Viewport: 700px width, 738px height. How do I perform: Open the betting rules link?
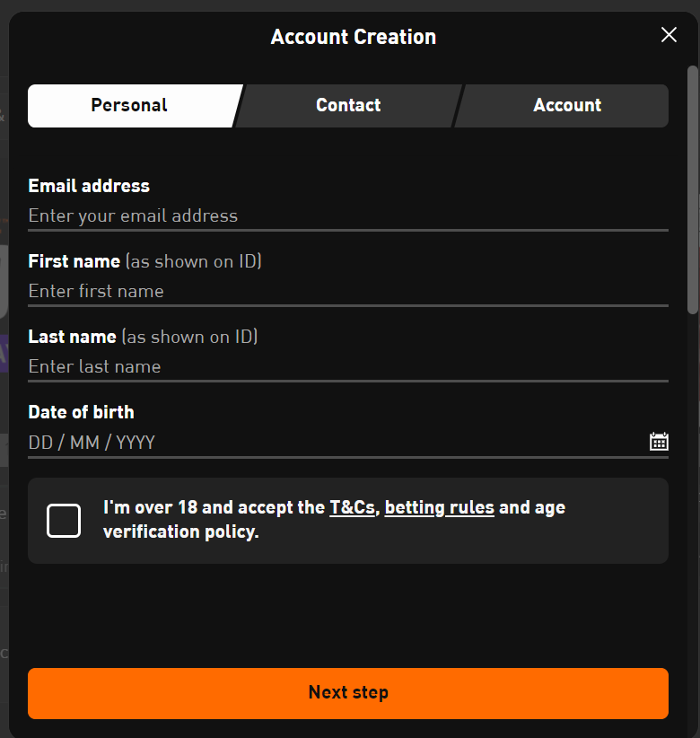440,507
